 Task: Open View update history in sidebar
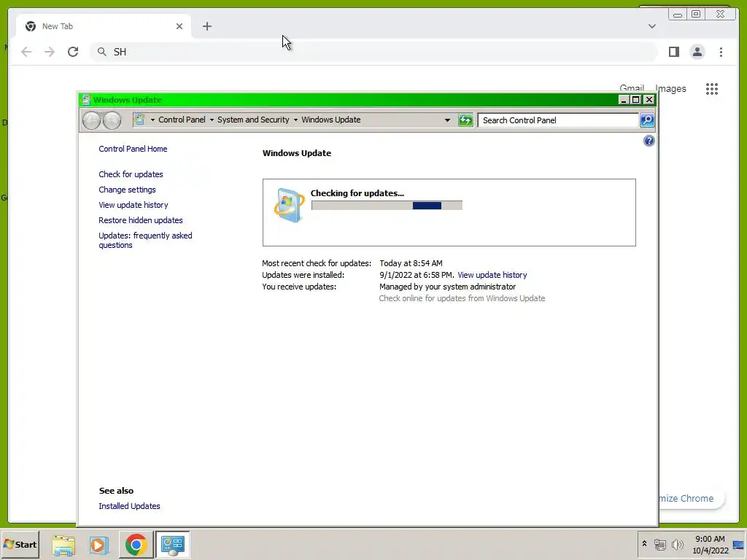click(x=133, y=205)
